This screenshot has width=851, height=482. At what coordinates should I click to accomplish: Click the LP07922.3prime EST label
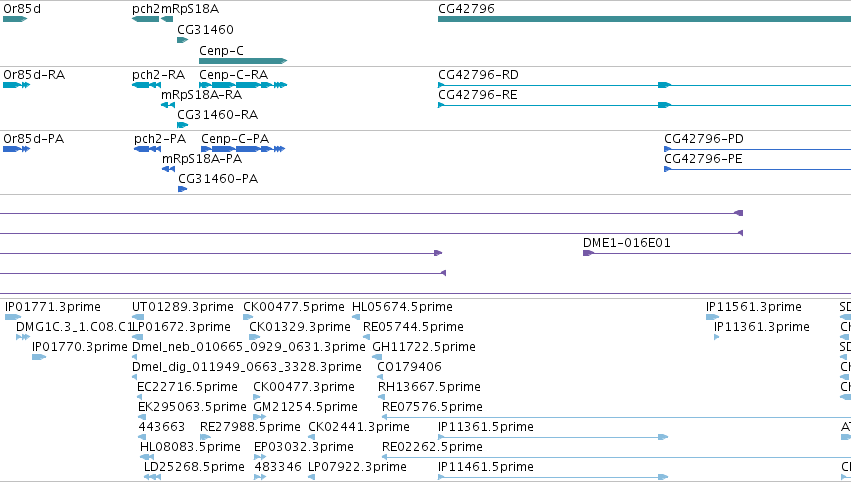[357, 468]
